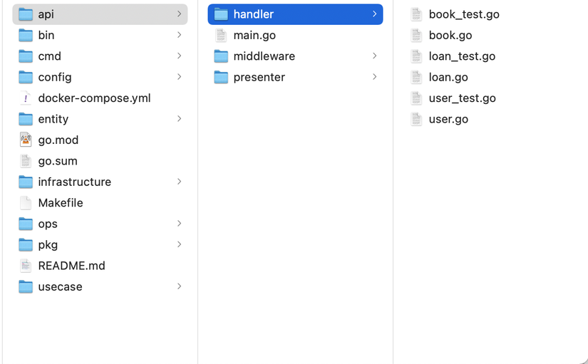Expand the pkg folder chevron
The width and height of the screenshot is (588, 364).
179,245
